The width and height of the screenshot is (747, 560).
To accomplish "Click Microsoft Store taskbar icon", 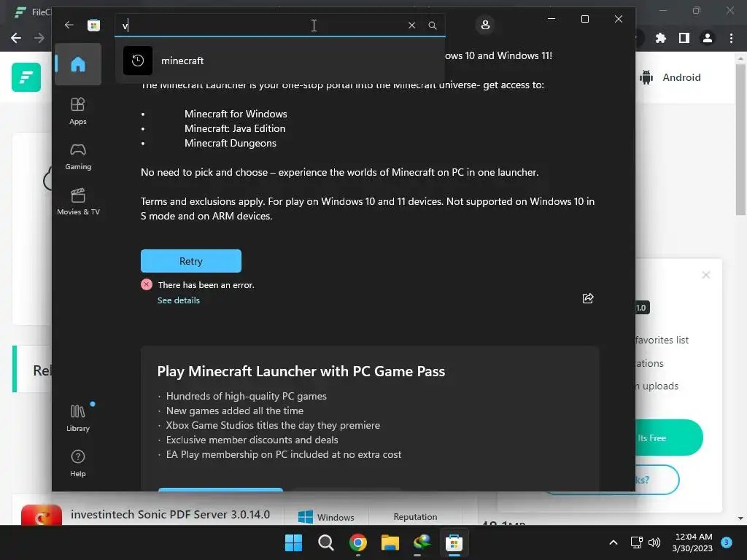I will click(x=454, y=542).
